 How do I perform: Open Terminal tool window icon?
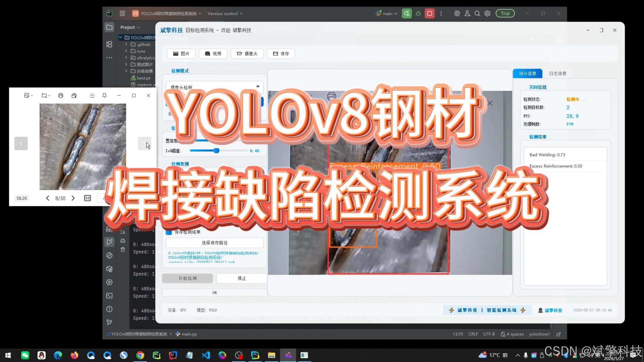pyautogui.click(x=109, y=296)
